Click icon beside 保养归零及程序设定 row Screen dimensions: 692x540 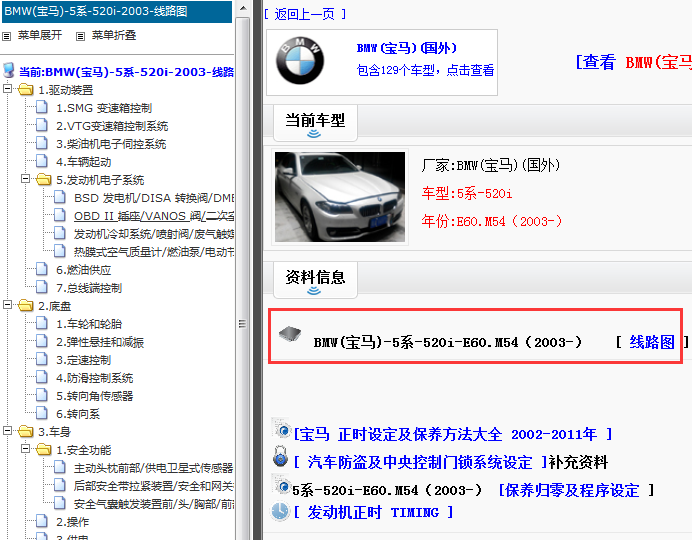pos(282,484)
